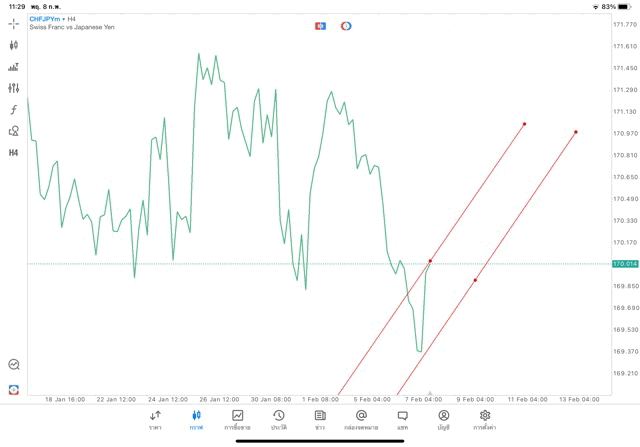Switch to the quotes (ราคา) tab
The image size is (640, 447).
(155, 420)
